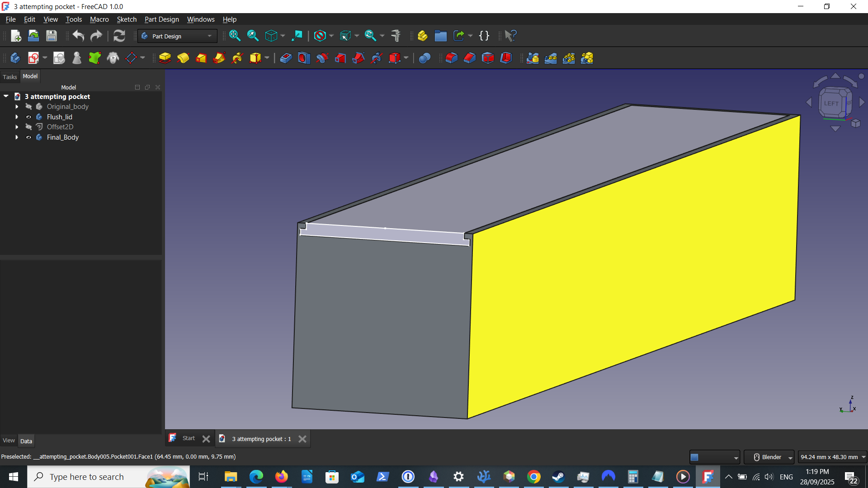This screenshot has height=488, width=868.
Task: Open Blender navigation style dropdown
Action: click(x=769, y=457)
